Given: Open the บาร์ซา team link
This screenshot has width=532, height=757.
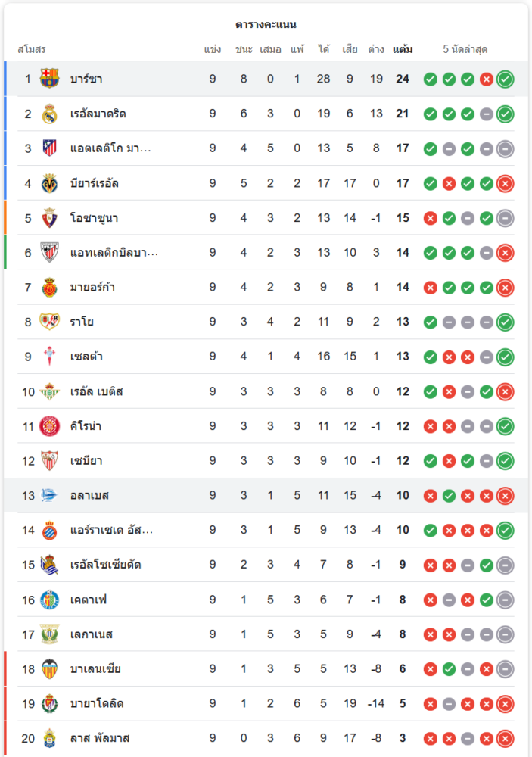Looking at the screenshot, I should point(86,79).
